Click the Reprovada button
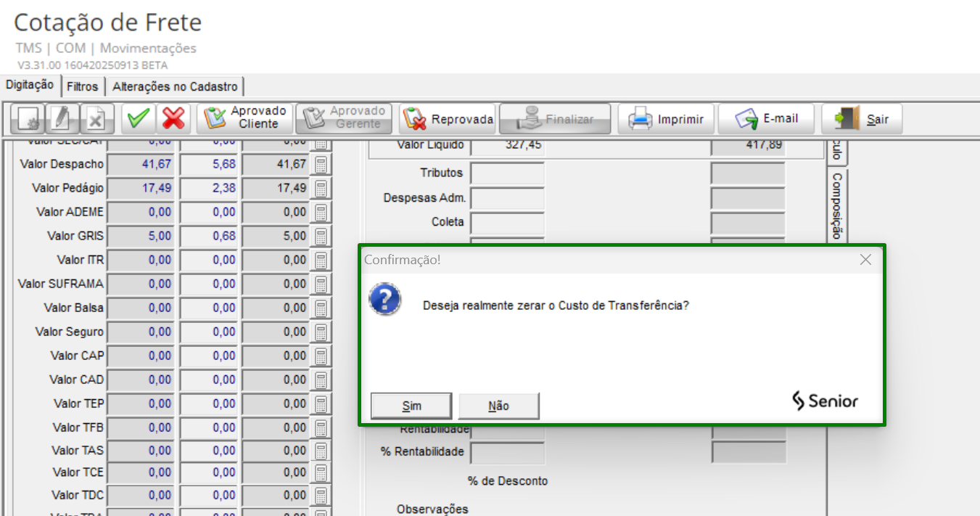This screenshot has height=516, width=980. coord(447,119)
